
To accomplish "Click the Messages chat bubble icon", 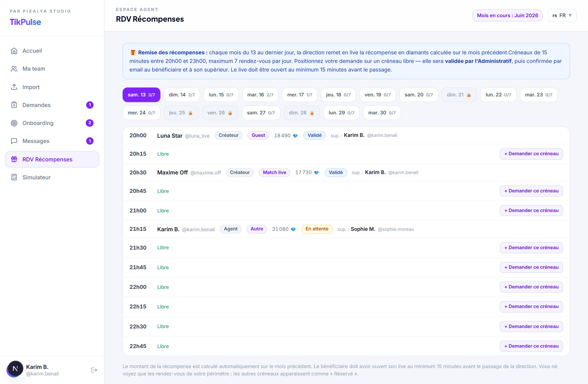I will [14, 141].
